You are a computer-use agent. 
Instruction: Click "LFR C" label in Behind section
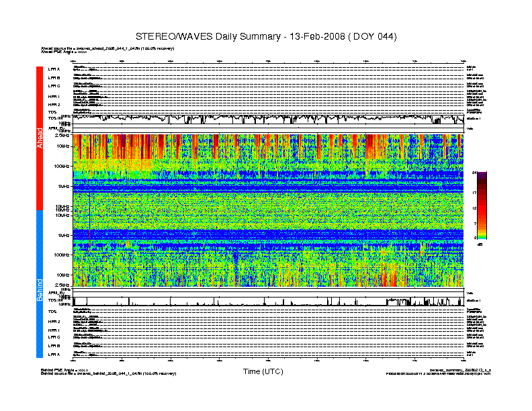pos(54,337)
